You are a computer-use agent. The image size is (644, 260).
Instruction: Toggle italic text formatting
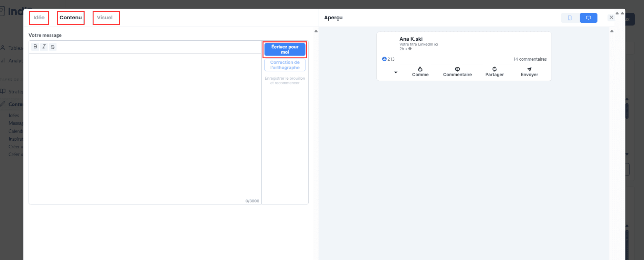coord(44,47)
